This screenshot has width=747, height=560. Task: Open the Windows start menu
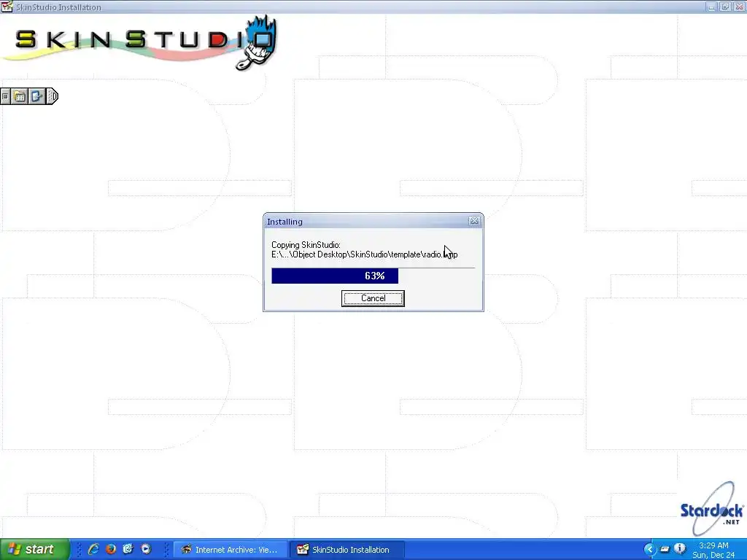pyautogui.click(x=35, y=549)
